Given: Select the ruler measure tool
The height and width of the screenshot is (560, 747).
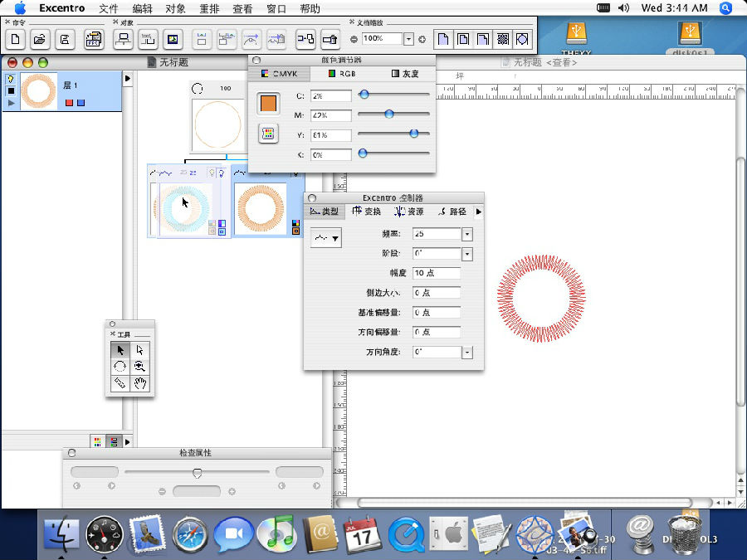Looking at the screenshot, I should 120,383.
